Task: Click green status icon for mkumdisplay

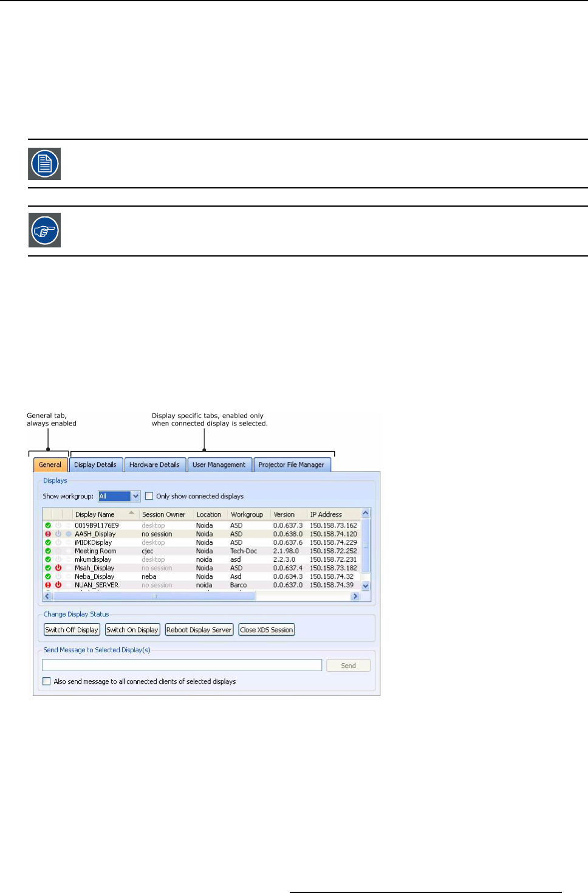Action: (48, 559)
